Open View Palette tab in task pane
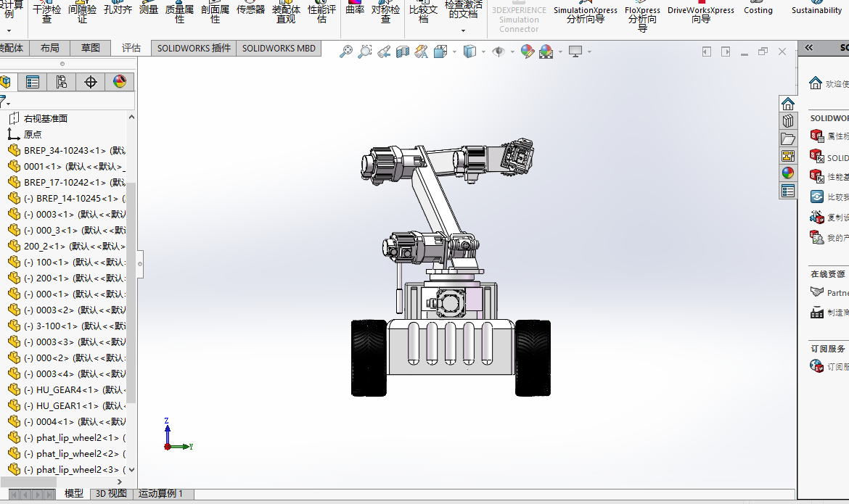Screen dimensions: 849x504 tap(788, 156)
